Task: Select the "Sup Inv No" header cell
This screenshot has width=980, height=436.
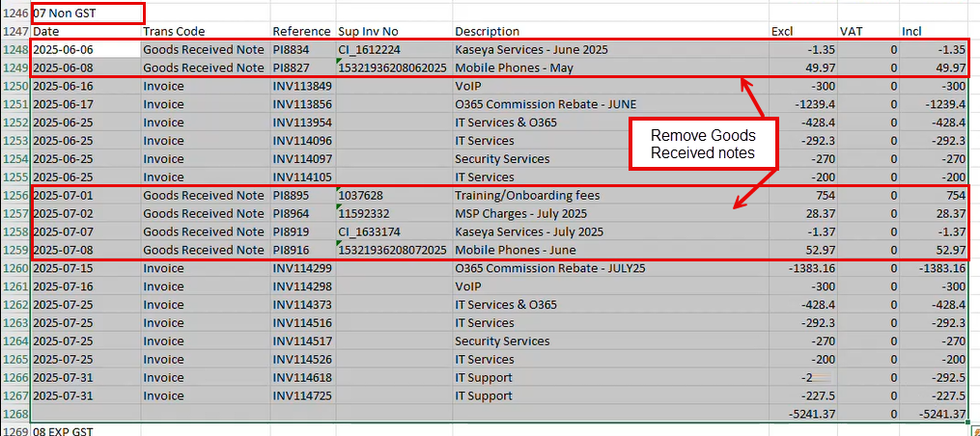Action: [363, 32]
